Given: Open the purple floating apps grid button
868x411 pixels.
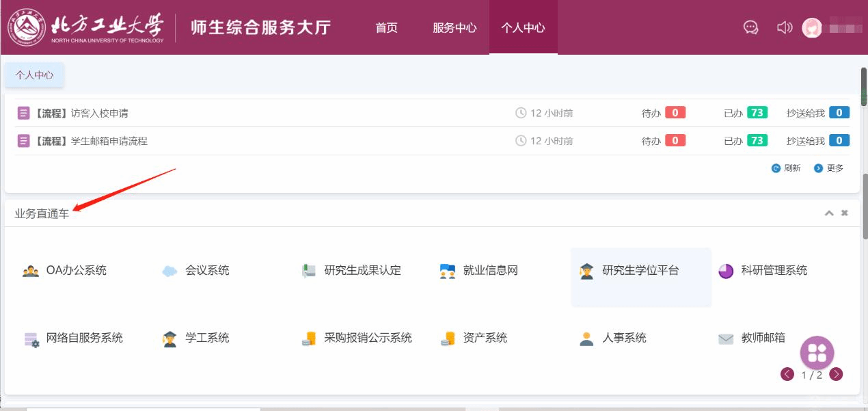Looking at the screenshot, I should 817,353.
